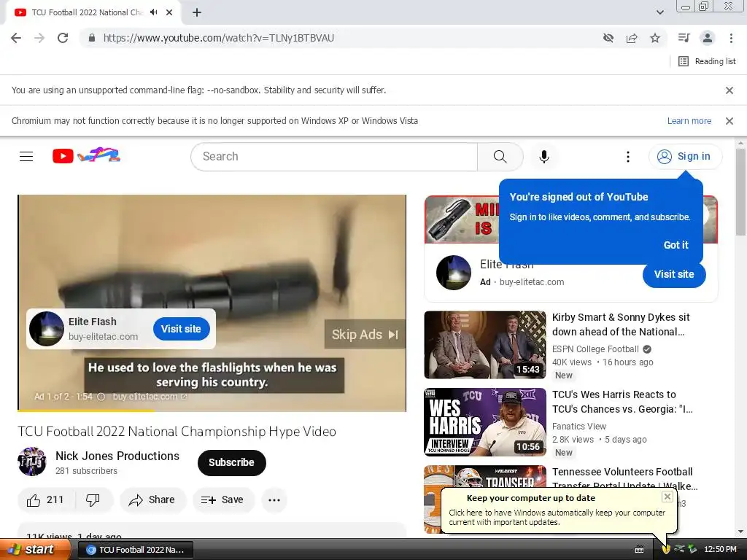This screenshot has width=747, height=560.
Task: Open Kirby Smart & Sonny Dykes video title
Action: 621,324
